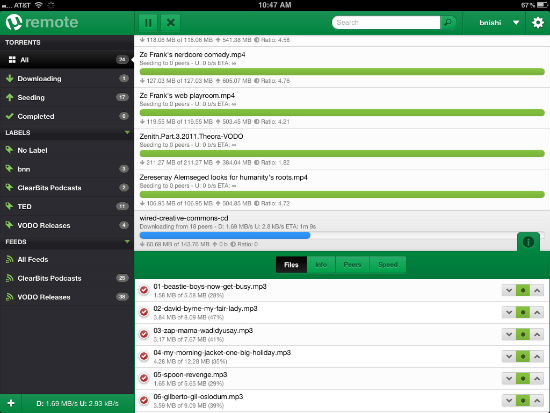The image size is (550, 413).
Task: Pause the selected torrent
Action: click(x=148, y=23)
